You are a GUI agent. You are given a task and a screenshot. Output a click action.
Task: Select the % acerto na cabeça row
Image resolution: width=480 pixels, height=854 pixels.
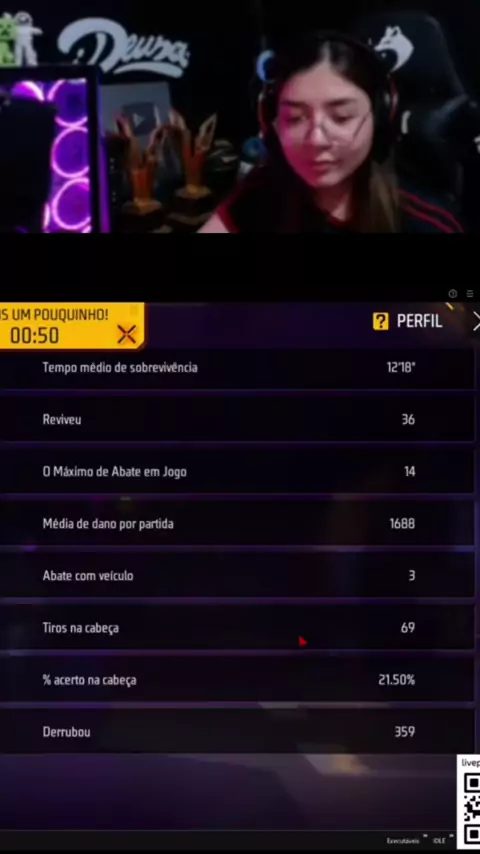pyautogui.click(x=236, y=680)
